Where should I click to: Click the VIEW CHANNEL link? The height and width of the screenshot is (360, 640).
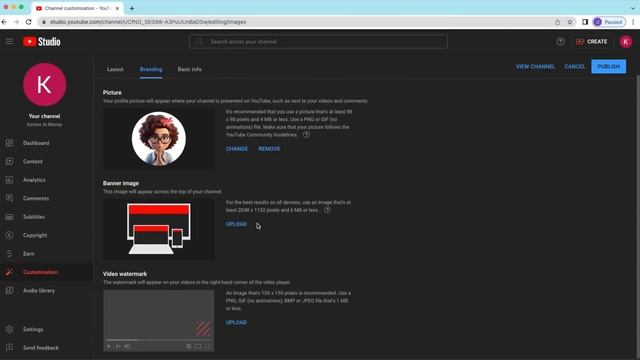535,67
